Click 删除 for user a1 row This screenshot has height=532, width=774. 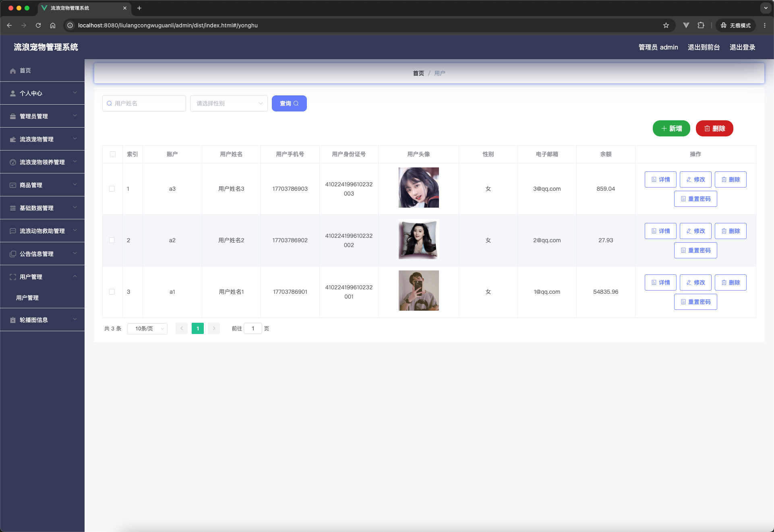(731, 282)
